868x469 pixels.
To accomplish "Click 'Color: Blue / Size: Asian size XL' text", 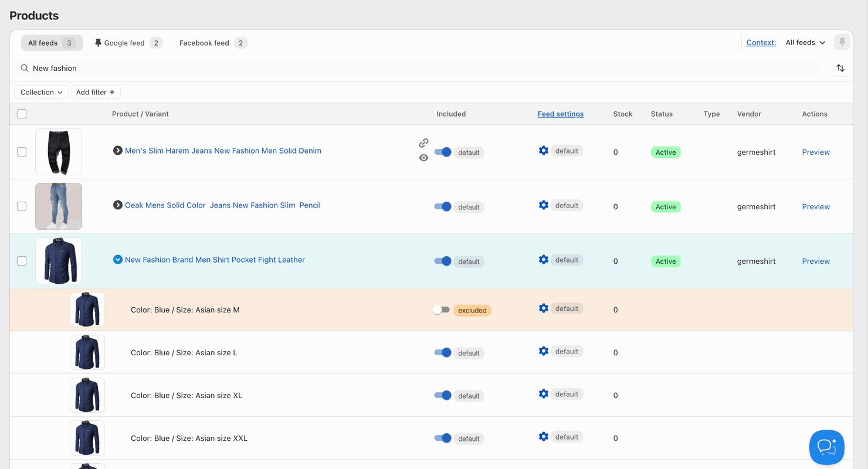I will [x=187, y=395].
